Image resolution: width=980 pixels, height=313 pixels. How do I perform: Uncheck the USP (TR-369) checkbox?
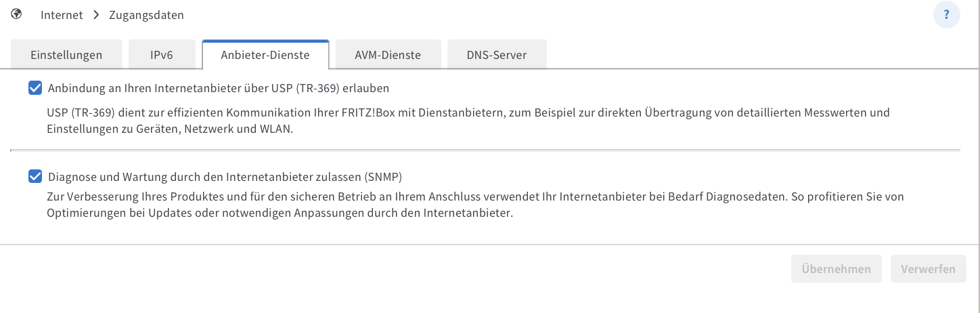[35, 88]
